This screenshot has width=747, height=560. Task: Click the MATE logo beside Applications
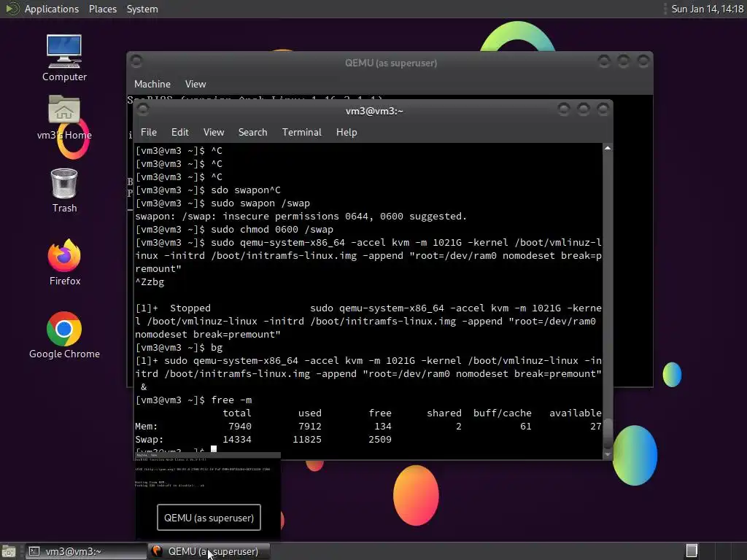12,9
